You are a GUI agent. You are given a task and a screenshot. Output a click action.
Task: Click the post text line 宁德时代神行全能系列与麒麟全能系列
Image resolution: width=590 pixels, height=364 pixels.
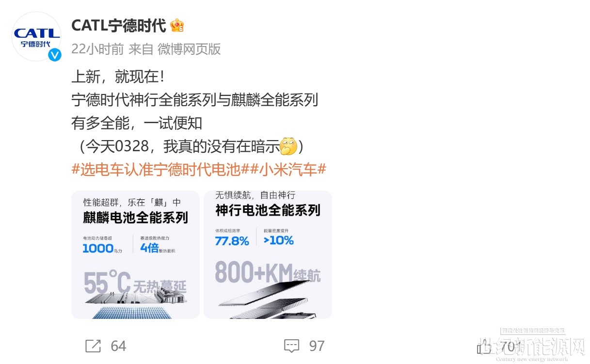195,100
